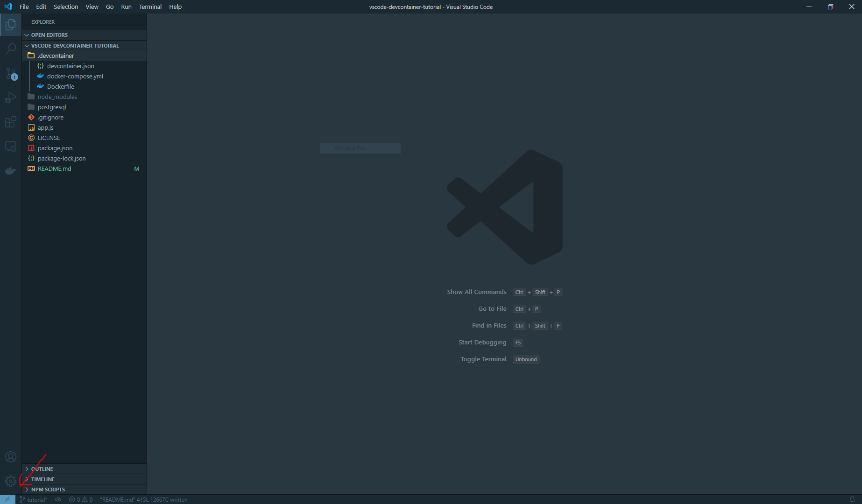Close the VS Code window
This screenshot has height=504, width=862.
(x=852, y=7)
